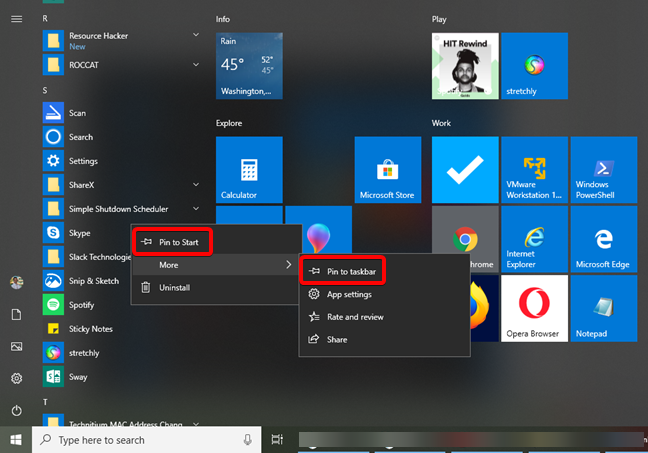Open Settings from the Start sidebar

[x=17, y=378]
